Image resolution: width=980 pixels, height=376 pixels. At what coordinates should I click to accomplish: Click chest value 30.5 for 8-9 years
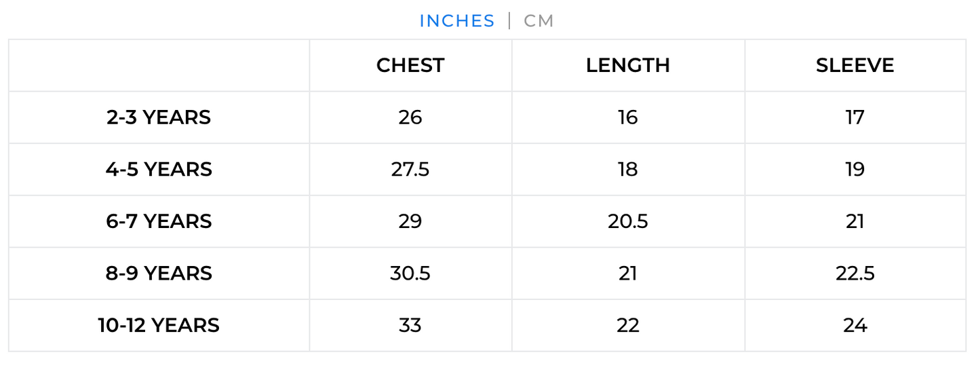click(x=410, y=273)
